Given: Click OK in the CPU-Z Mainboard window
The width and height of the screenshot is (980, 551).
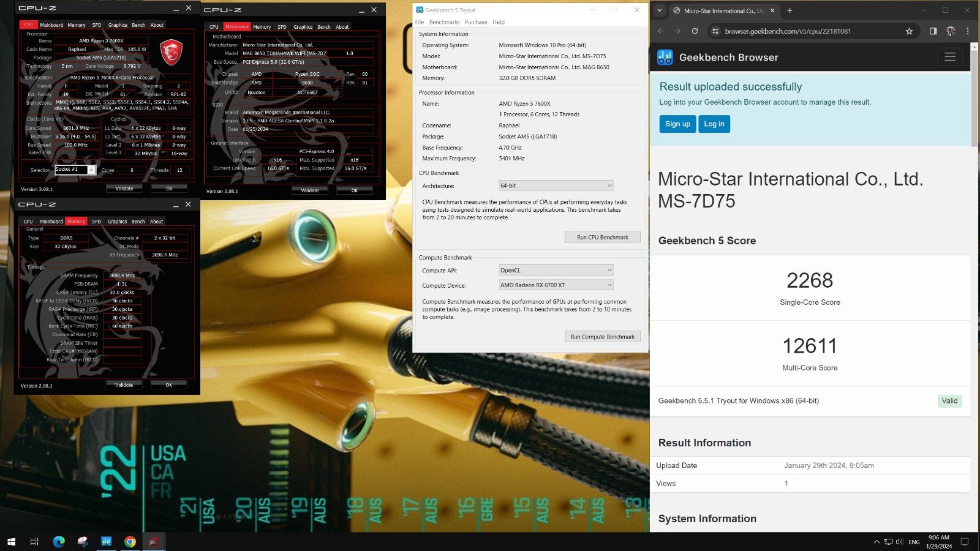Looking at the screenshot, I should coord(354,190).
